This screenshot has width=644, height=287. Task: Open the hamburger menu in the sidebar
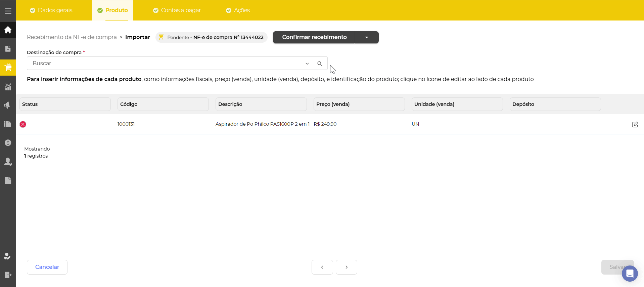(8, 11)
